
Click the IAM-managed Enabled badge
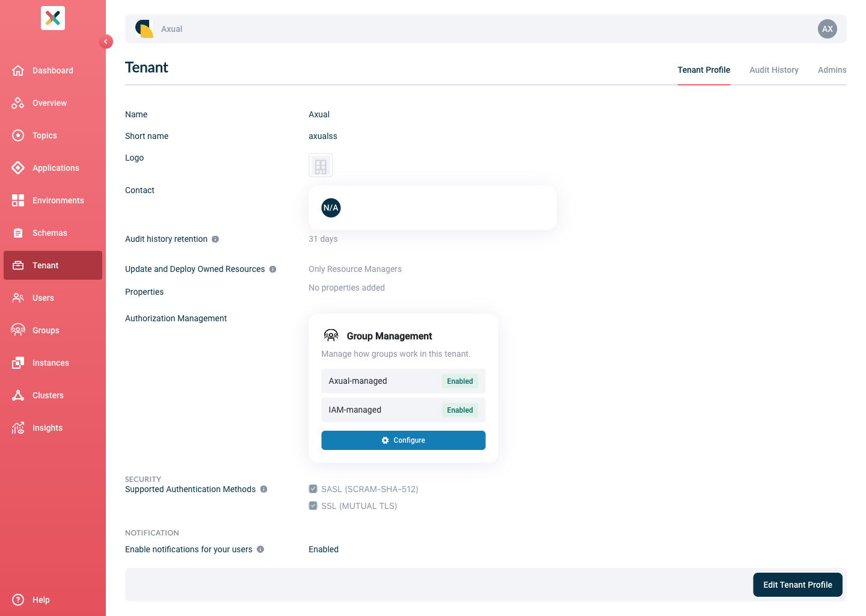coord(460,410)
